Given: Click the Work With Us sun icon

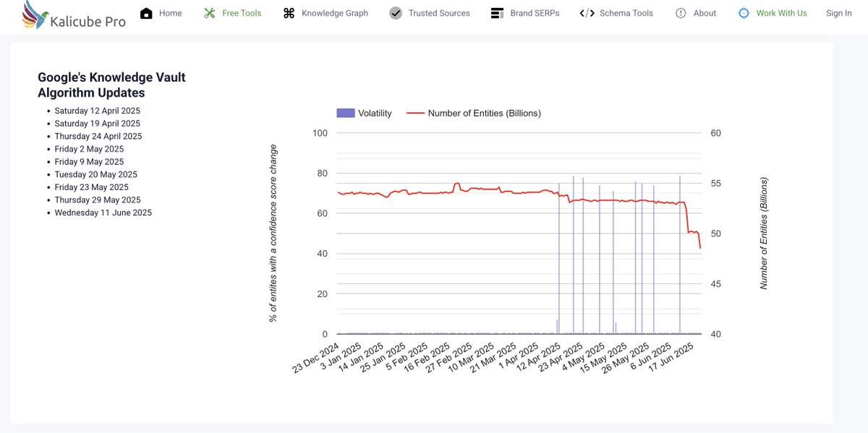Looking at the screenshot, I should coord(744,13).
